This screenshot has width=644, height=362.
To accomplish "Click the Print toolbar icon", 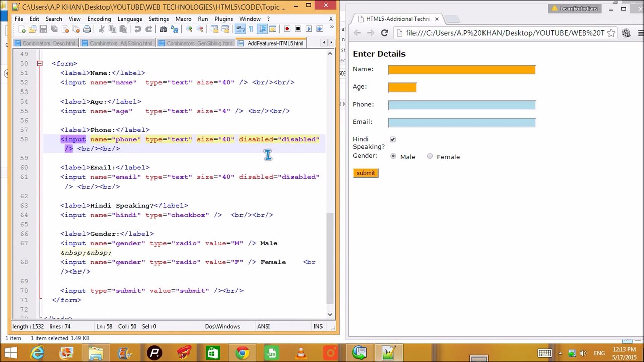I will click(x=87, y=29).
